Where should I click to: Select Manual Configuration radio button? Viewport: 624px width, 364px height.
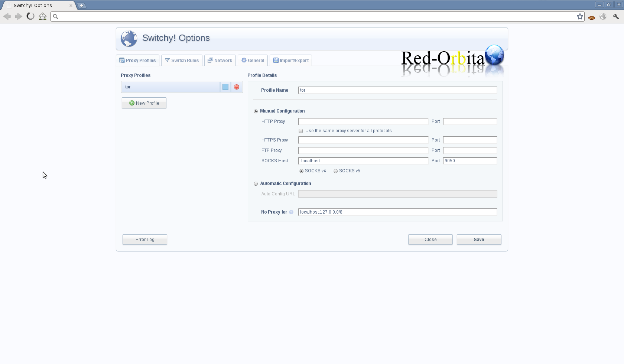(256, 111)
